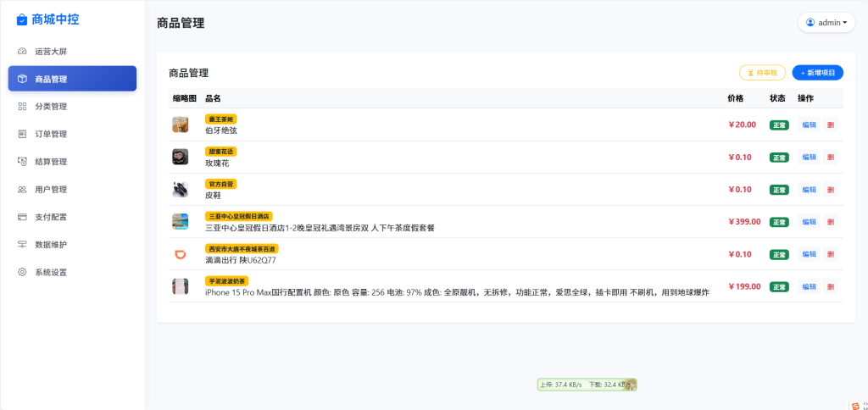Navigate to 结算管理

coord(72,162)
